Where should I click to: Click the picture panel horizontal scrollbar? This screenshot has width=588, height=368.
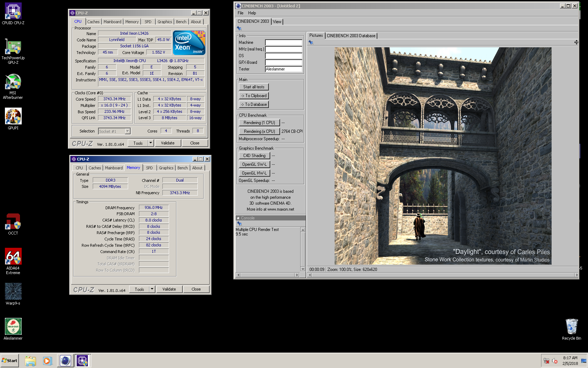tap(443, 275)
